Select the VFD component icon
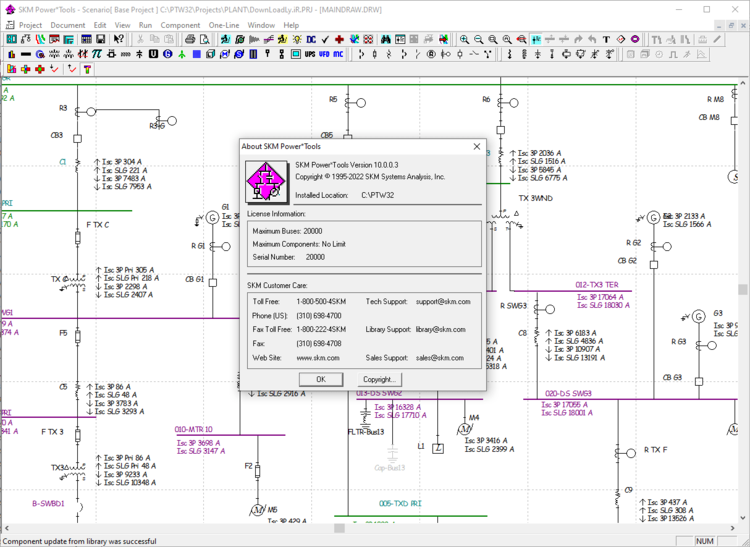Screen dimensions: 750x547 [x=324, y=54]
